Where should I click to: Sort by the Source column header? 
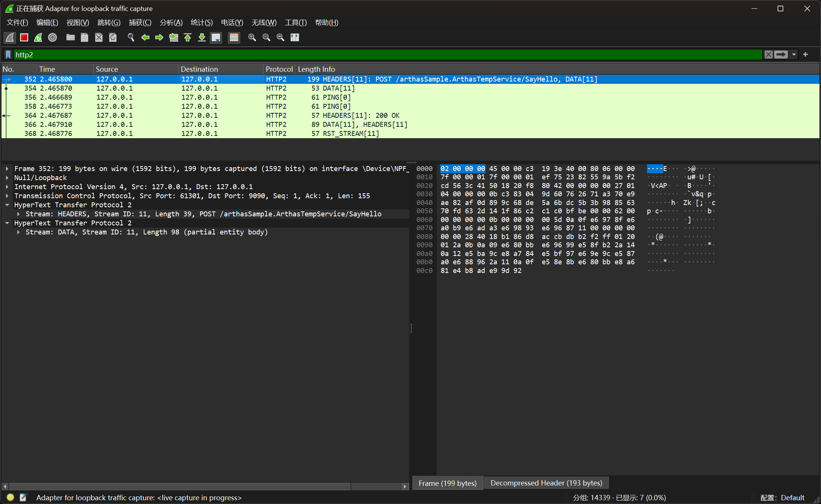point(136,69)
